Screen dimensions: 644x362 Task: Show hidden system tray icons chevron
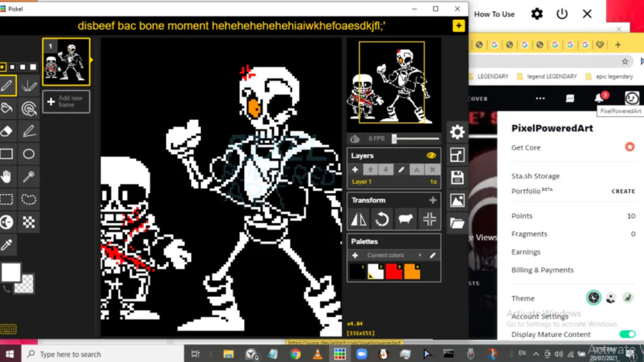click(x=535, y=354)
